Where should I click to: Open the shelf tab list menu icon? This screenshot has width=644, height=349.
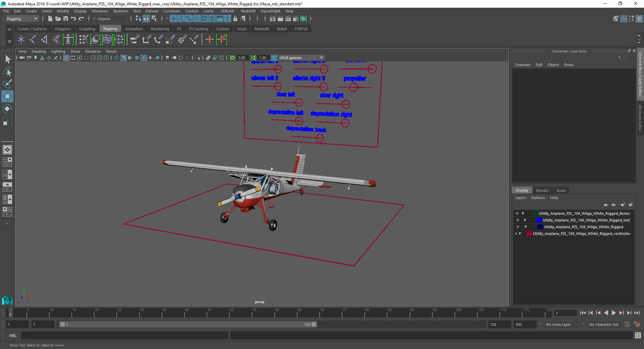pyautogui.click(x=9, y=29)
